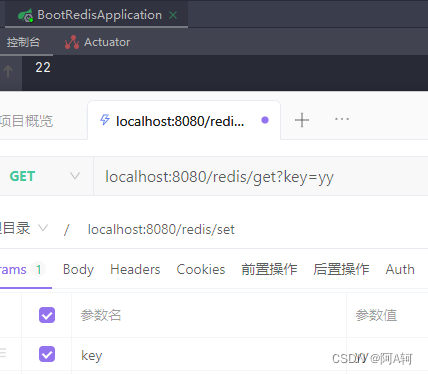
Task: Uncheck the key parameter checkbox
Action: (x=47, y=354)
